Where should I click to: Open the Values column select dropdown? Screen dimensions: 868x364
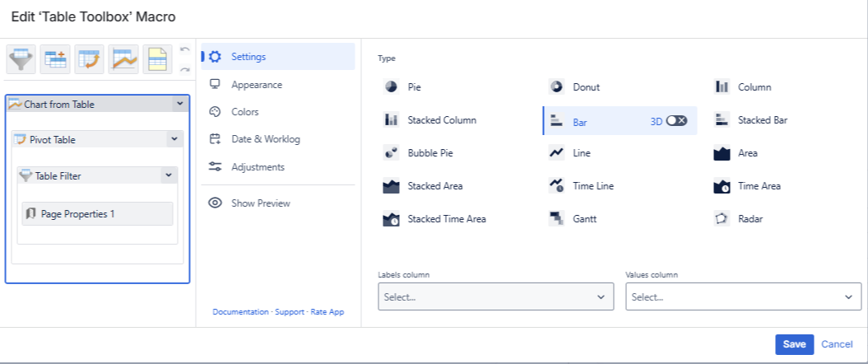(x=743, y=296)
